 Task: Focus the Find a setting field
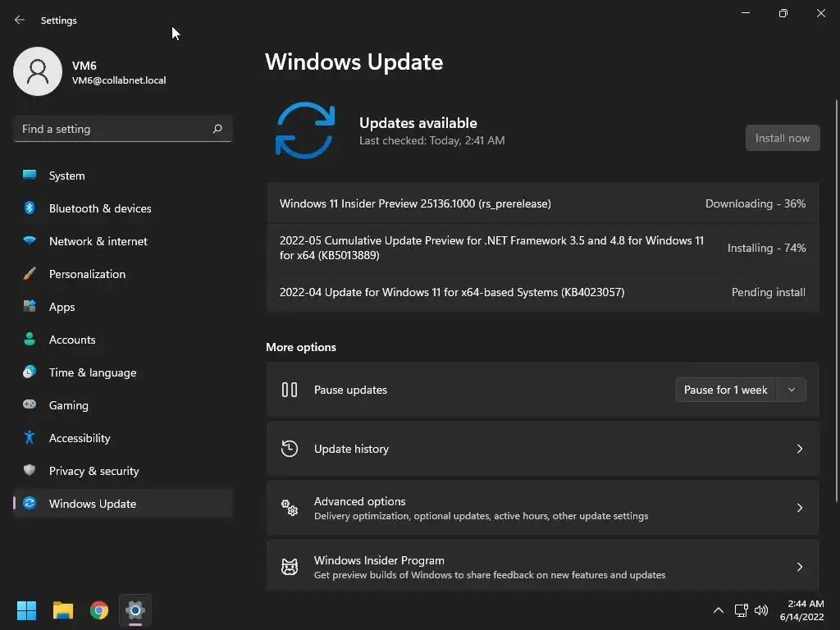click(x=123, y=129)
